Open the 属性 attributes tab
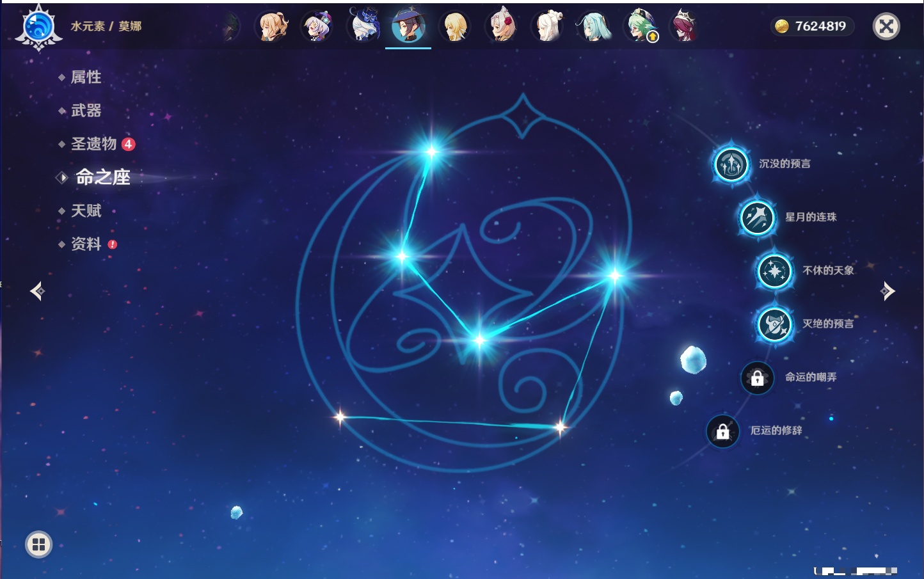Viewport: 924px width, 579px height. [x=86, y=77]
